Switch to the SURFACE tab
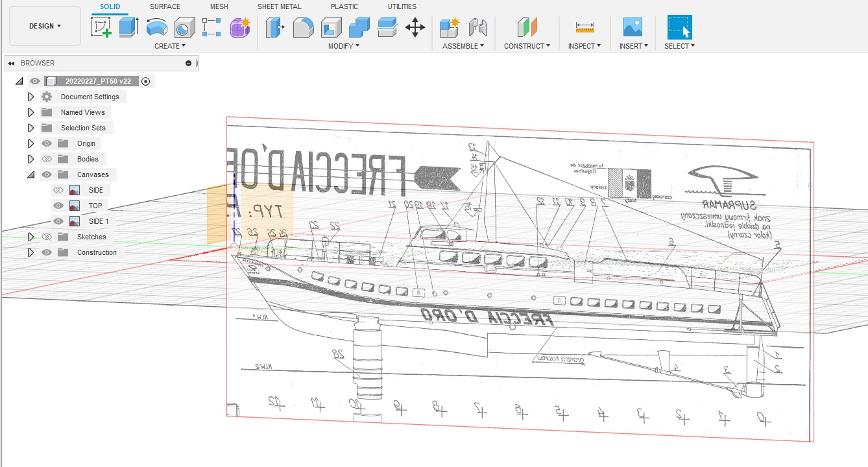Screen dimensions: 868x467 coord(165,6)
